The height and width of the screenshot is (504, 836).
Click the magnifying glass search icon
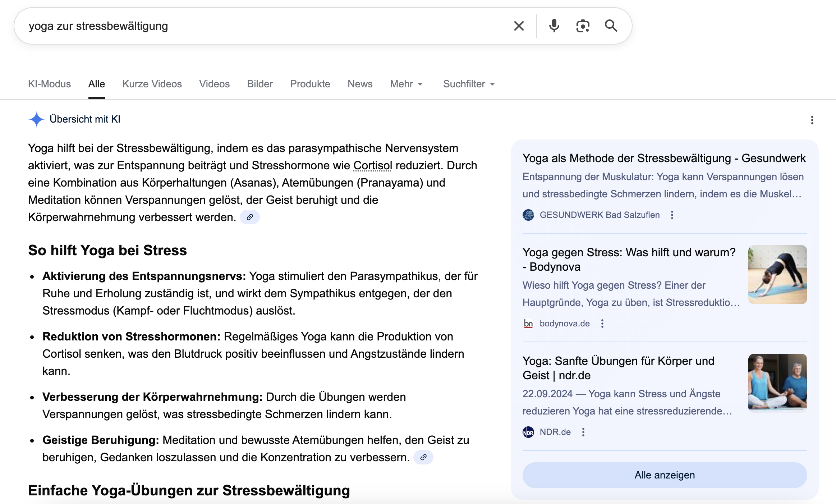coord(611,26)
